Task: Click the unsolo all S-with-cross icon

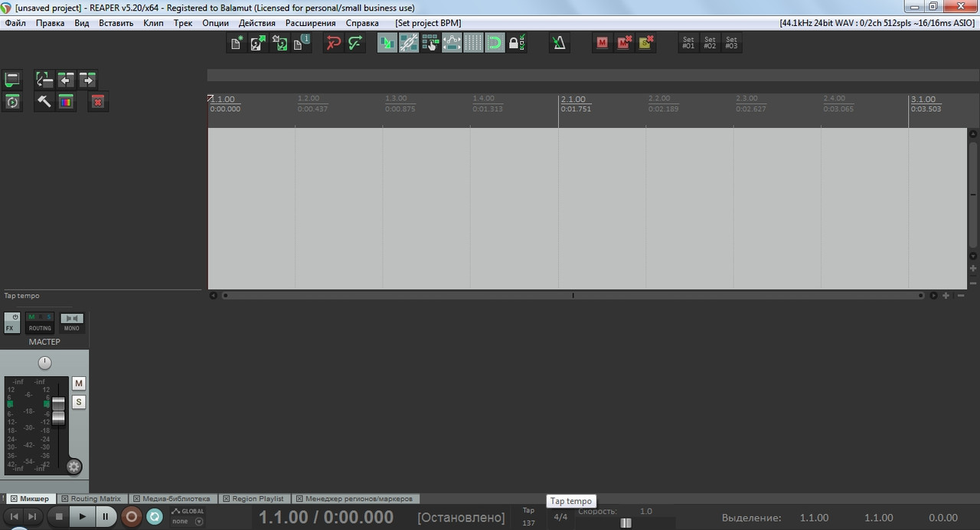Action: pos(645,43)
